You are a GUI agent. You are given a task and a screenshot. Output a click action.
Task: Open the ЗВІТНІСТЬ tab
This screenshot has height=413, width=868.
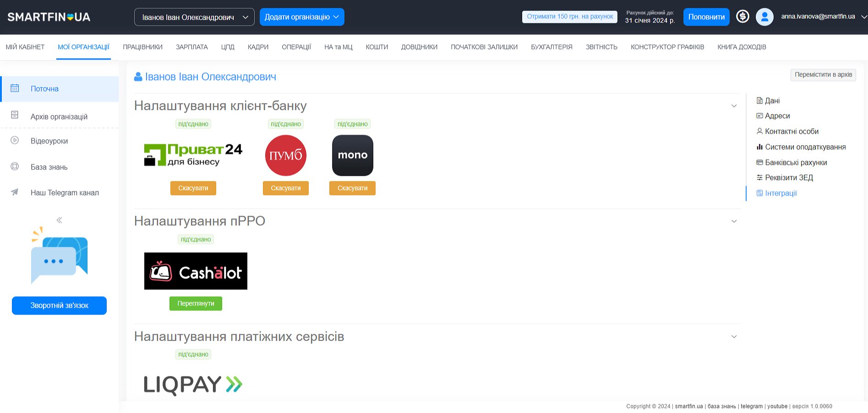pyautogui.click(x=601, y=47)
